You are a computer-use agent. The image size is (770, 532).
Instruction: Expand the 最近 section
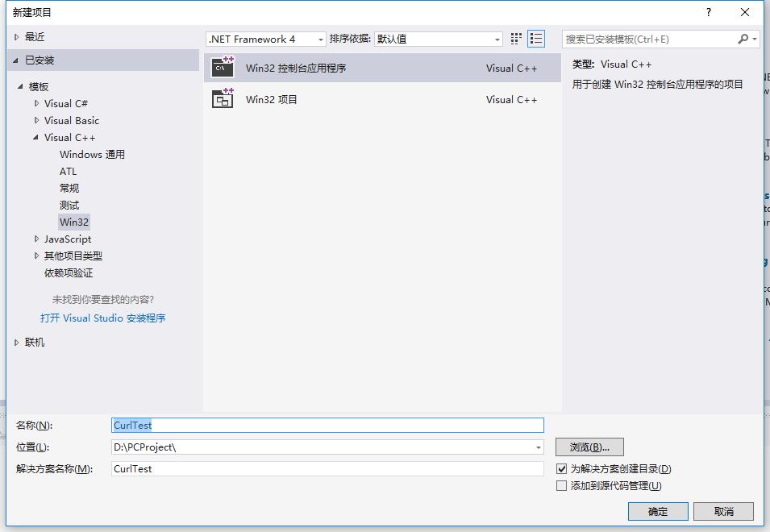pyautogui.click(x=17, y=37)
